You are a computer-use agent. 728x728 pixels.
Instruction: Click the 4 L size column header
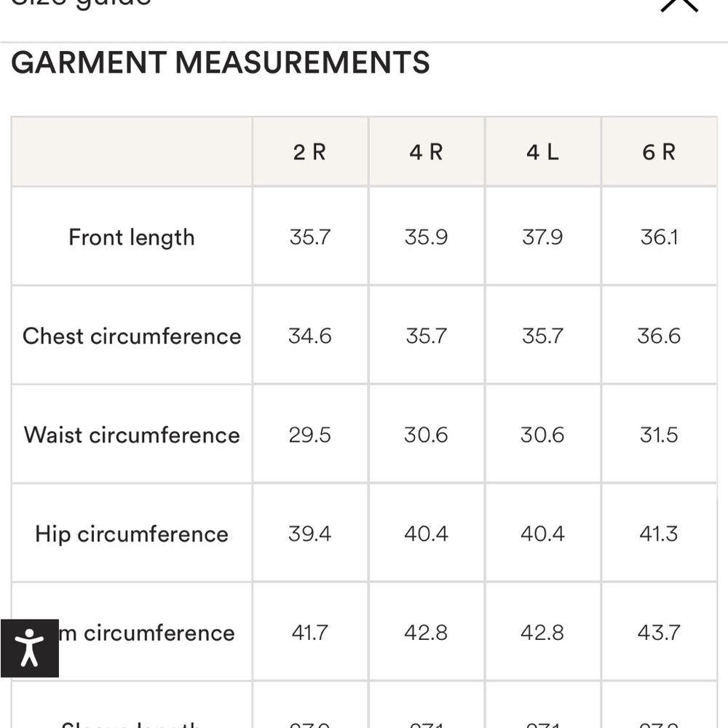tap(542, 152)
